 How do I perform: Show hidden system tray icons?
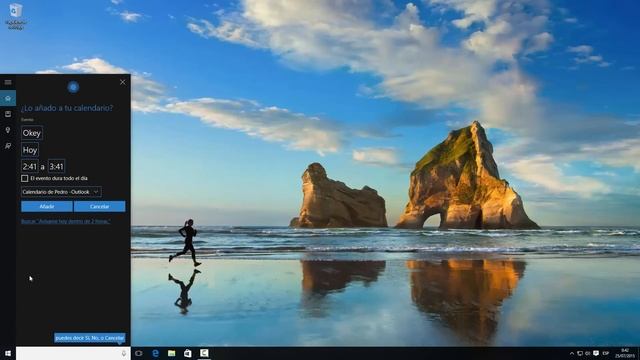[x=571, y=353]
